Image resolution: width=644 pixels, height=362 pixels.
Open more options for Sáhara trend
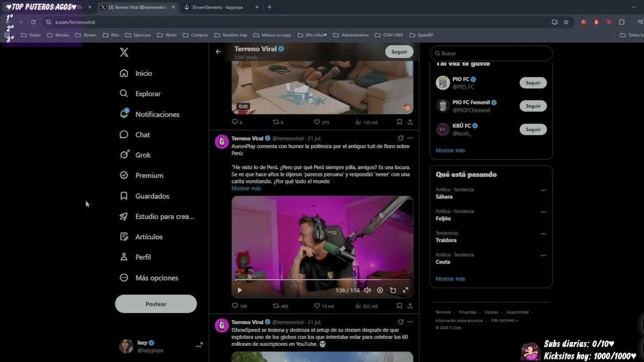[x=543, y=190]
